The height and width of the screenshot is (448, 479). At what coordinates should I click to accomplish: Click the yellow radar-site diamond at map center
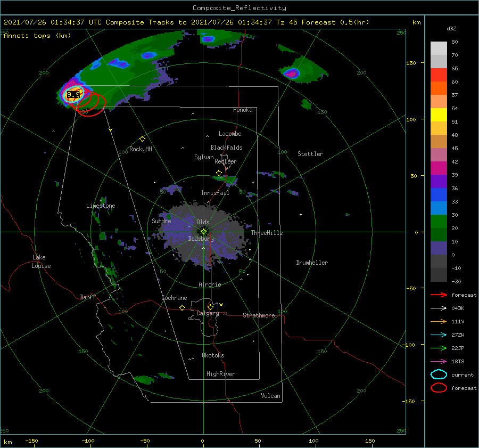coord(203,232)
